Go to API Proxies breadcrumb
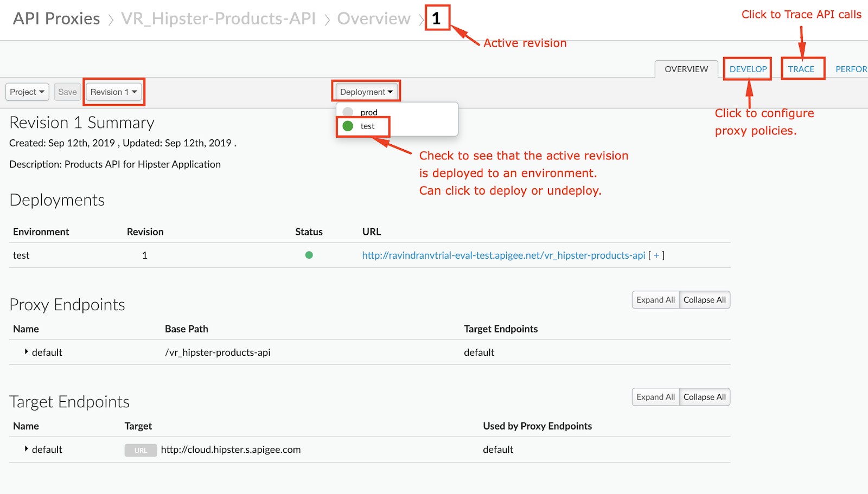Viewport: 868px width, 494px height. click(x=56, y=18)
